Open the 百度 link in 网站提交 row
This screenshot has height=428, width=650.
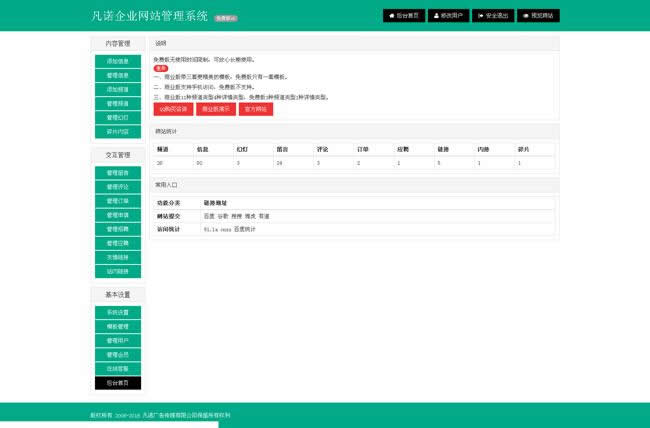[208, 216]
